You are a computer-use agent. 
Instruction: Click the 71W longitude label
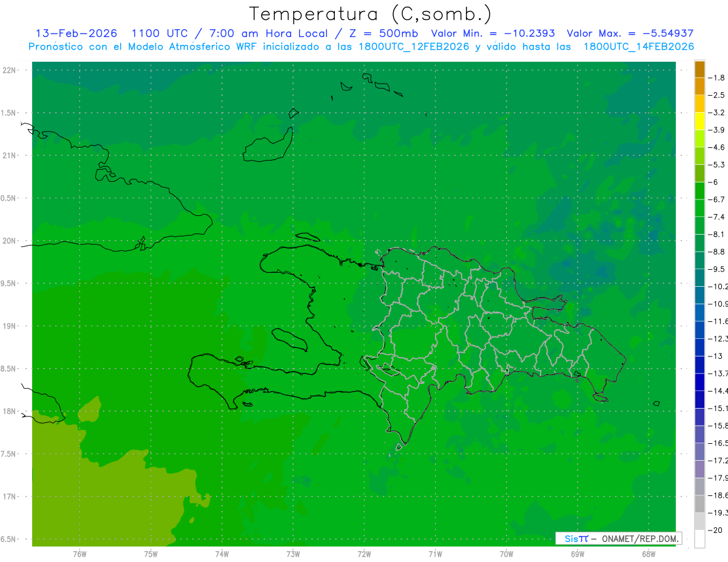point(435,554)
